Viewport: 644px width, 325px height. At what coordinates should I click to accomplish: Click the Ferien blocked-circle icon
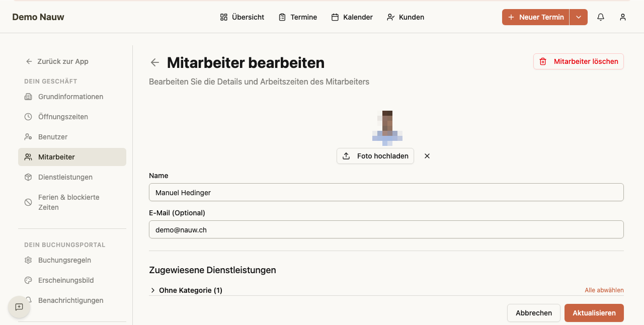28,202
